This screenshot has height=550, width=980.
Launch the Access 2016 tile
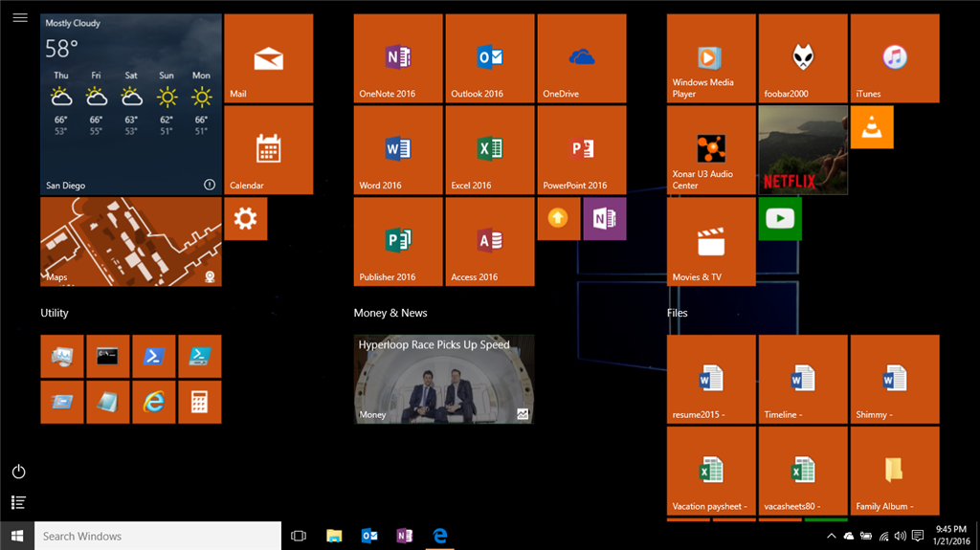pos(490,242)
